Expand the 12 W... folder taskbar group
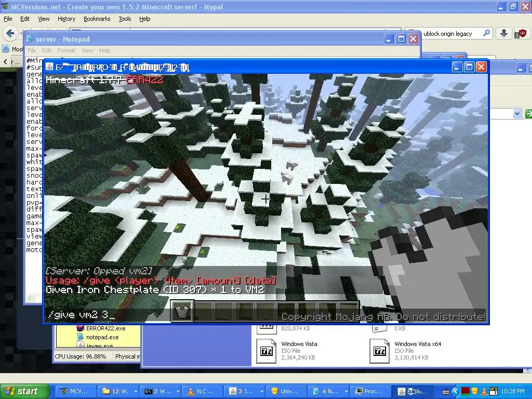The image size is (532, 399). [136, 391]
